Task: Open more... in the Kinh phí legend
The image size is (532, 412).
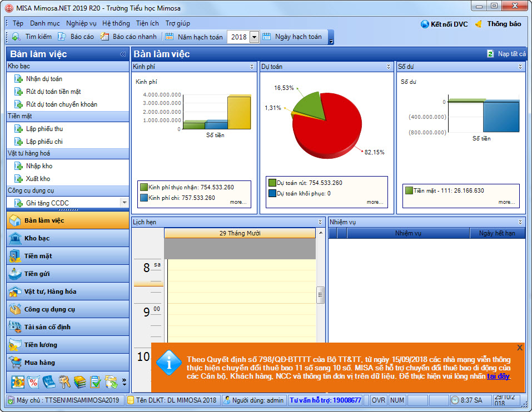Action: click(x=238, y=202)
